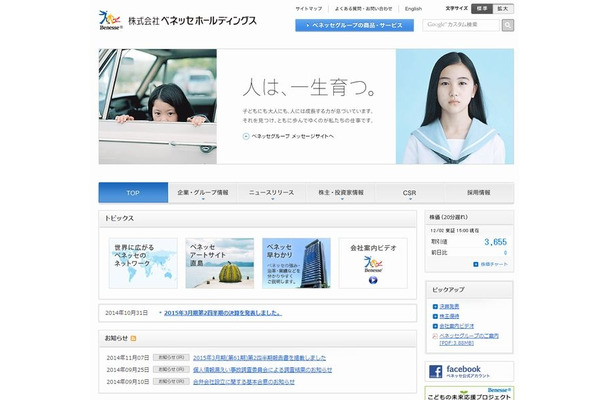Open the facebook ベネッセ公式アカウント banner
Viewport: 610px width, 400px height.
[469, 371]
